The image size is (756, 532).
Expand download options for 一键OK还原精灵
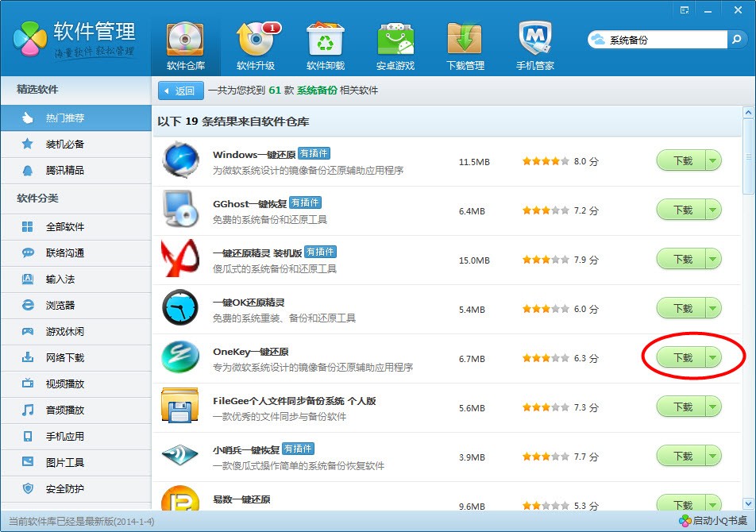(714, 308)
